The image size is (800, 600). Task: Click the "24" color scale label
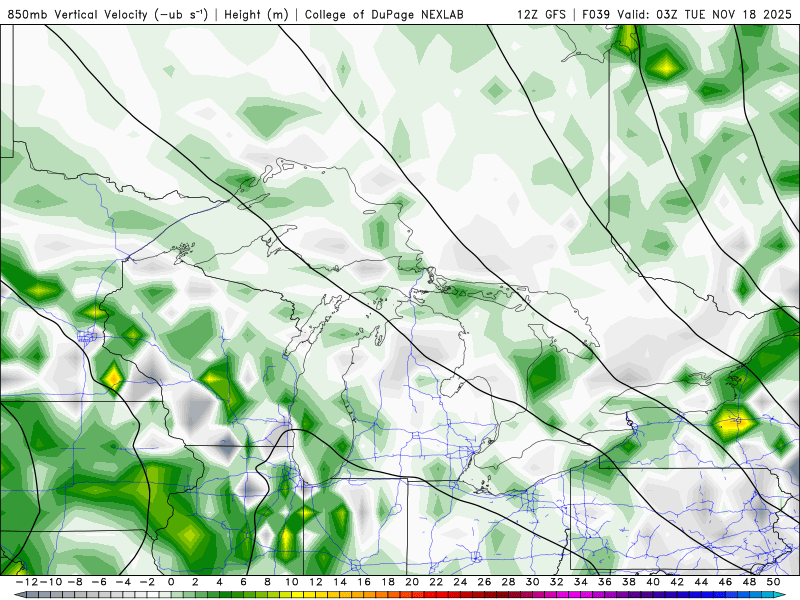460,582
